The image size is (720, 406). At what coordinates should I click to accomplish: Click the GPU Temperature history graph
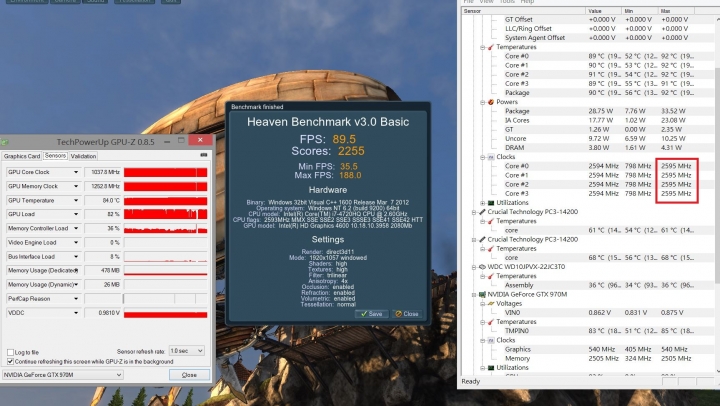(x=165, y=200)
